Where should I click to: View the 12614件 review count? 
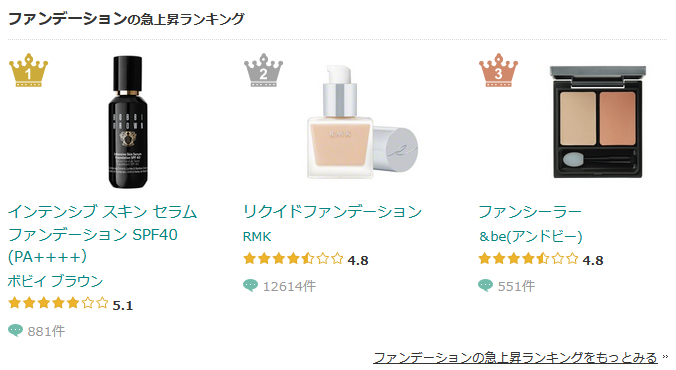(x=289, y=286)
